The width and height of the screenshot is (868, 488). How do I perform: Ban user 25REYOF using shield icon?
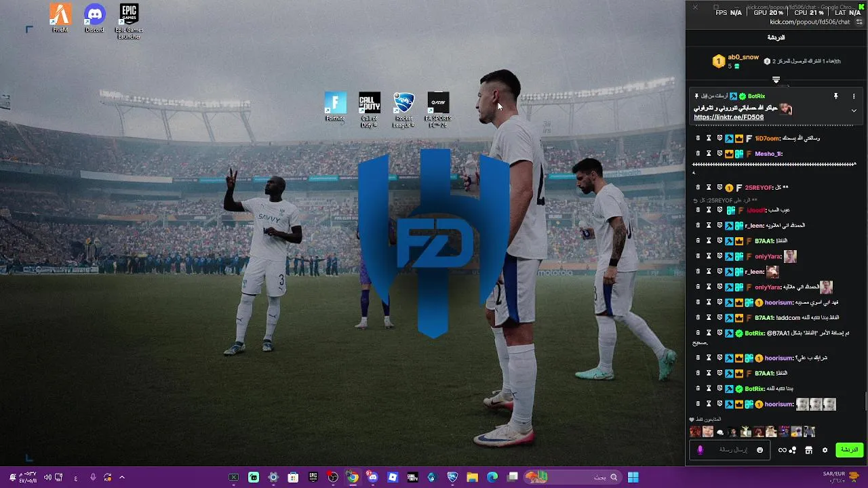pyautogui.click(x=719, y=188)
